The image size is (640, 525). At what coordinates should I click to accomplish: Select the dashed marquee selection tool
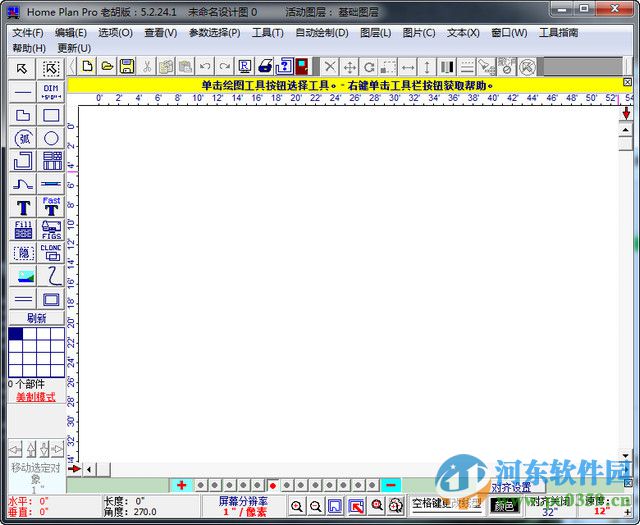tap(51, 69)
